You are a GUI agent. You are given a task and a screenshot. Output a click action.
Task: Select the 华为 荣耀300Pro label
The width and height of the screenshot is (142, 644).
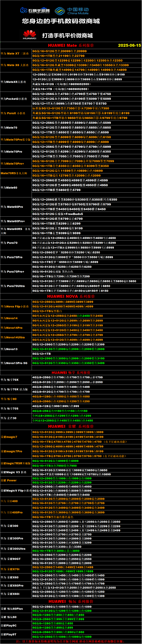(x=12, y=539)
